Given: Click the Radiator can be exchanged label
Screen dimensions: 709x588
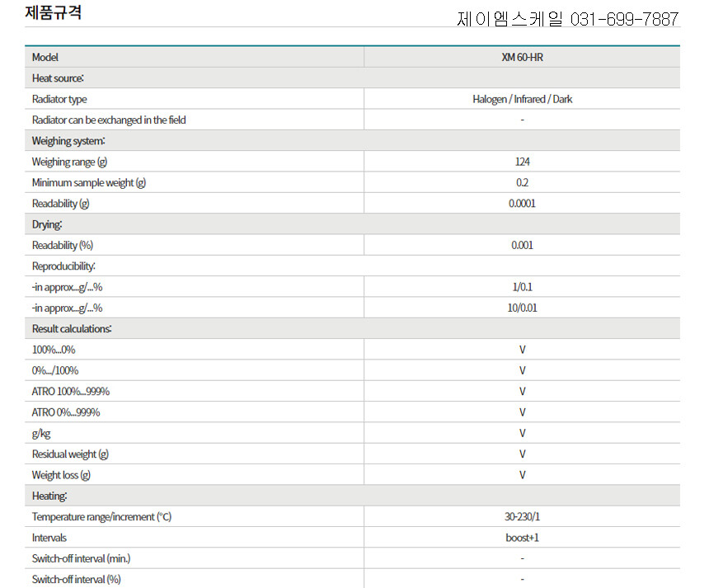Looking at the screenshot, I should pyautogui.click(x=109, y=120).
